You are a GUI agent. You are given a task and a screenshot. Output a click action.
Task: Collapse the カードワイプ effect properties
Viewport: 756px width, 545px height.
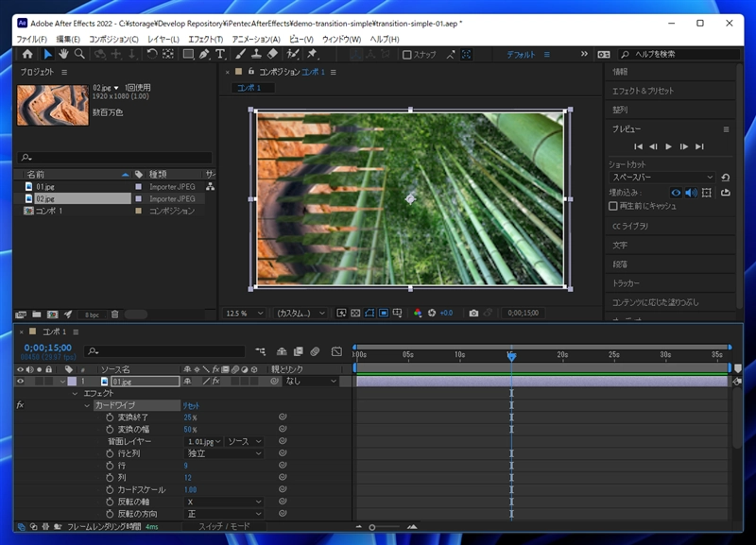click(87, 405)
